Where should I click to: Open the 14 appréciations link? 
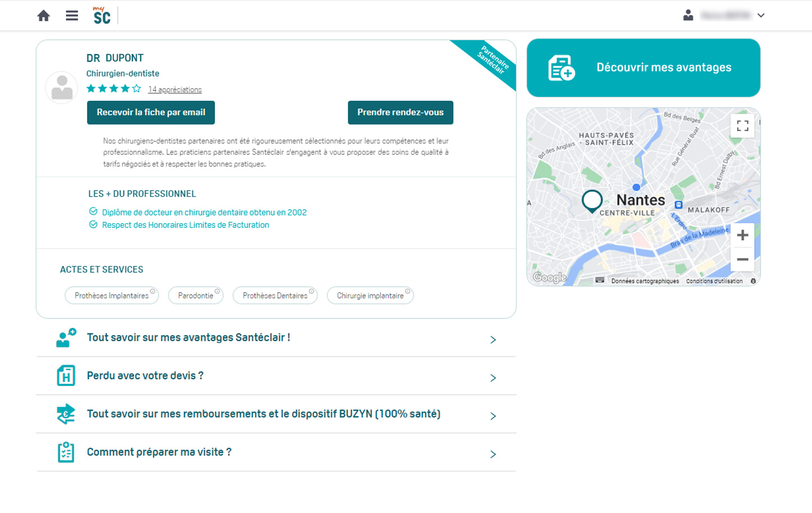pos(174,89)
